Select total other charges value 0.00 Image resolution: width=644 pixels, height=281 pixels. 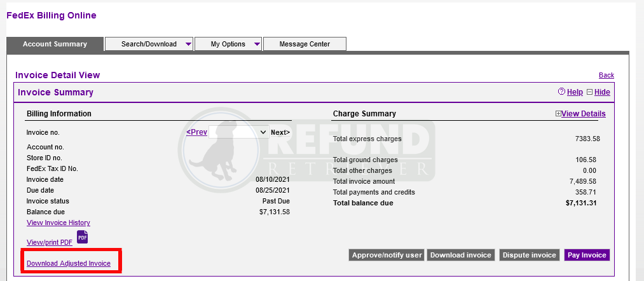tap(589, 170)
